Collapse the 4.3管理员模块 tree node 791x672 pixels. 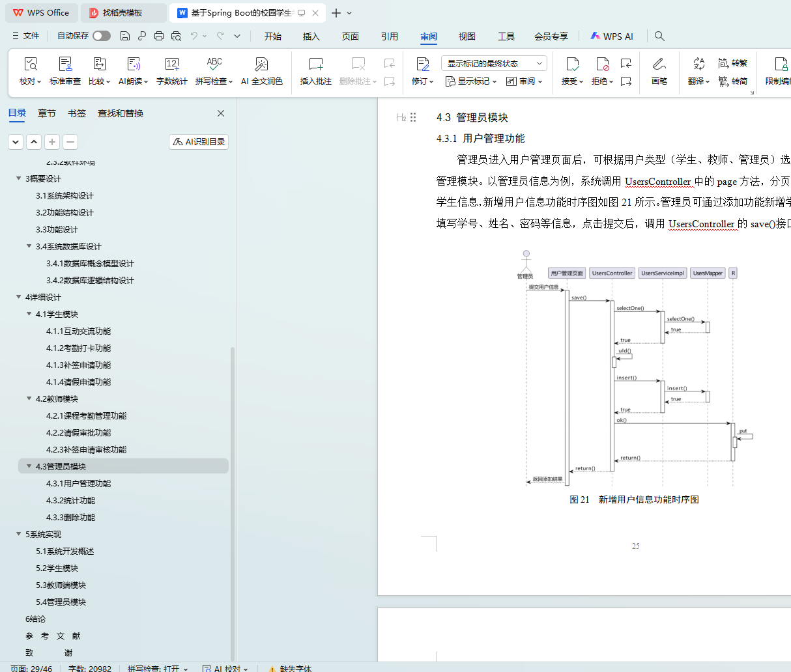click(29, 466)
